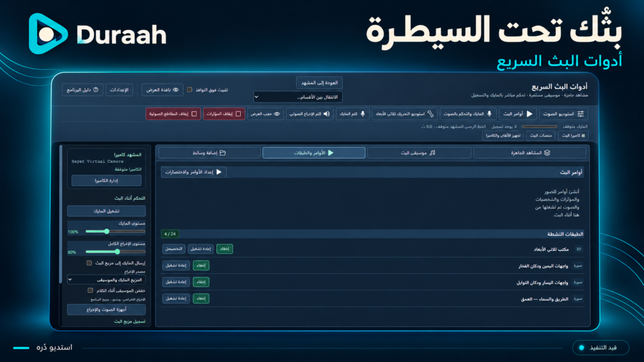Image resolution: width=644 pixels, height=362 pixels.
Task: Click صورة badge for الطريق والسماء layer
Action: point(578,299)
